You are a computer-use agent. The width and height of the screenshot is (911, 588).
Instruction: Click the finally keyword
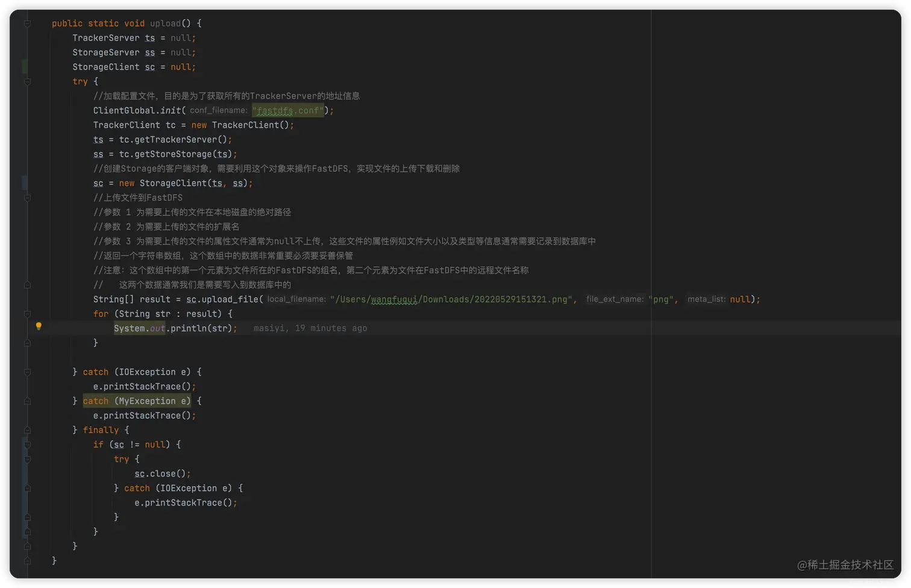[x=101, y=430]
